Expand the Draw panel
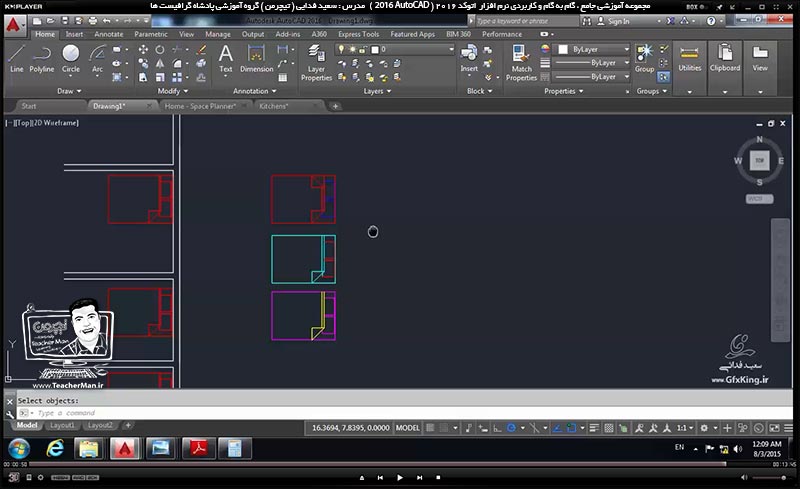Screen dimensions: 800x489 (69, 91)
